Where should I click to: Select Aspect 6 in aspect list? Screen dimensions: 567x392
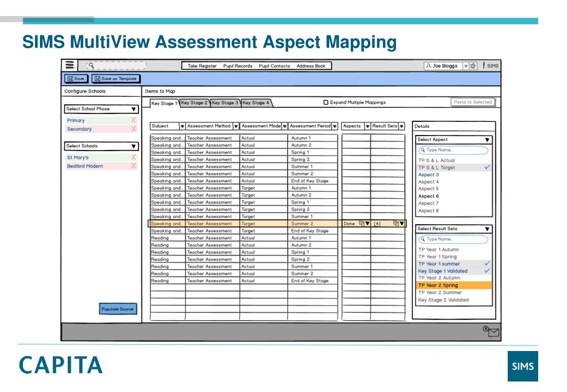[428, 196]
